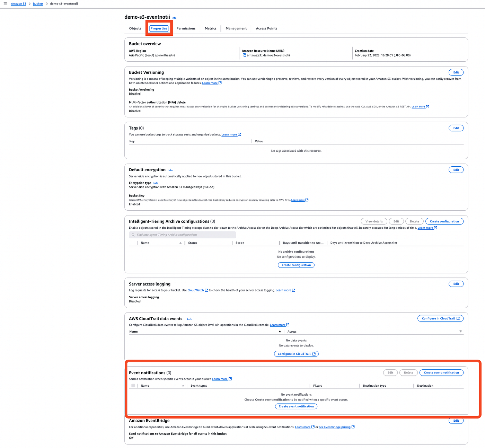Sort Event notifications table by Name arrow
This screenshot has height=448, width=485.
183,386
